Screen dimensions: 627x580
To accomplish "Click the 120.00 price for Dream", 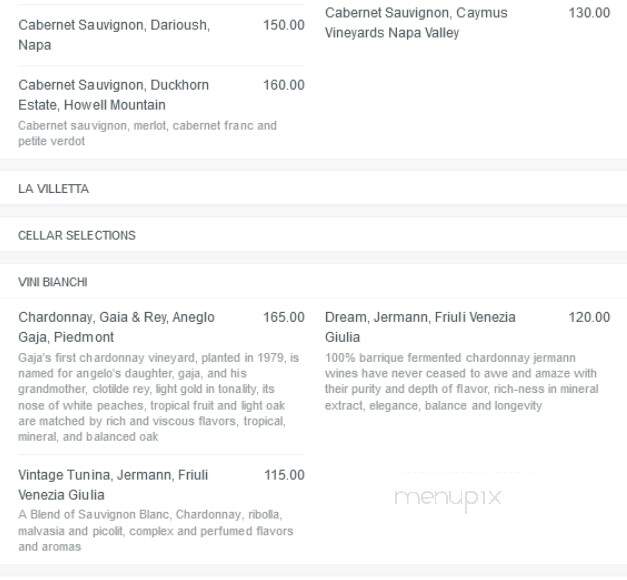I will pos(589,317).
